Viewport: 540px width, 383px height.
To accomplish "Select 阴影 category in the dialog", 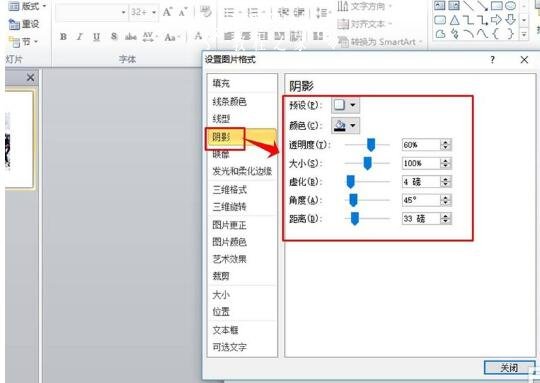I will coord(242,137).
